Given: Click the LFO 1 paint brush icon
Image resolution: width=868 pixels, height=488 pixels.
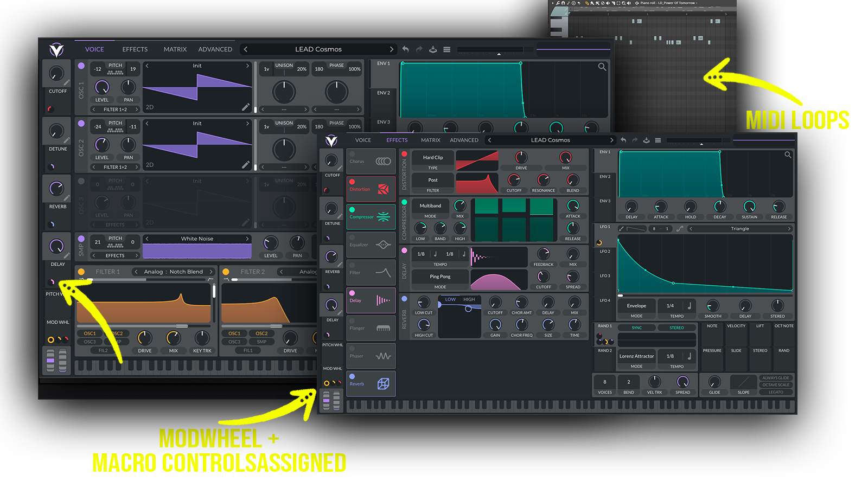Looking at the screenshot, I should click(x=621, y=229).
